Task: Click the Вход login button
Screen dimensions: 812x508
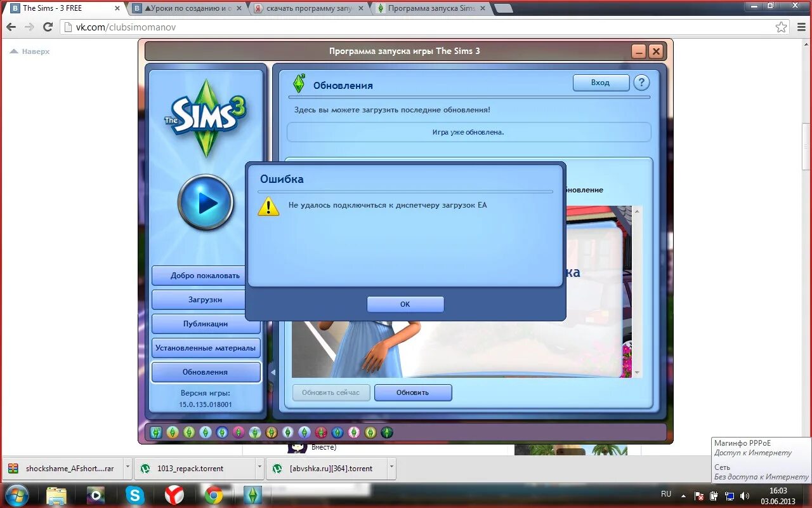Action: coord(601,83)
